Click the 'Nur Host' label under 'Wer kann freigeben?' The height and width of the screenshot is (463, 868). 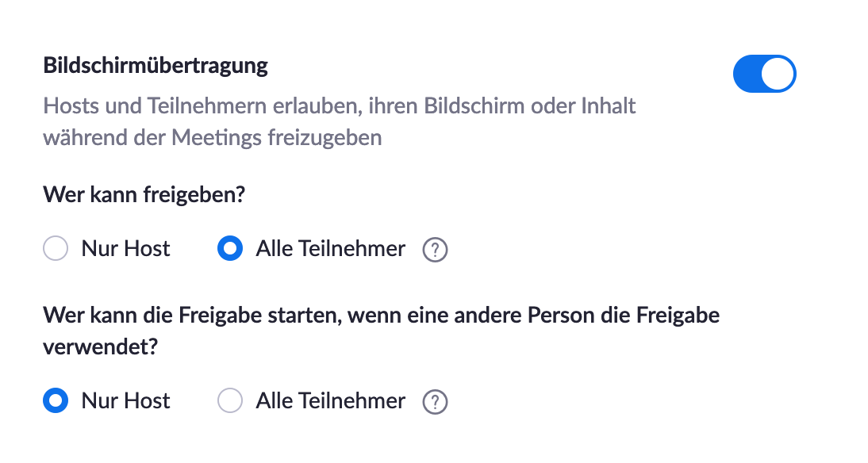click(125, 248)
